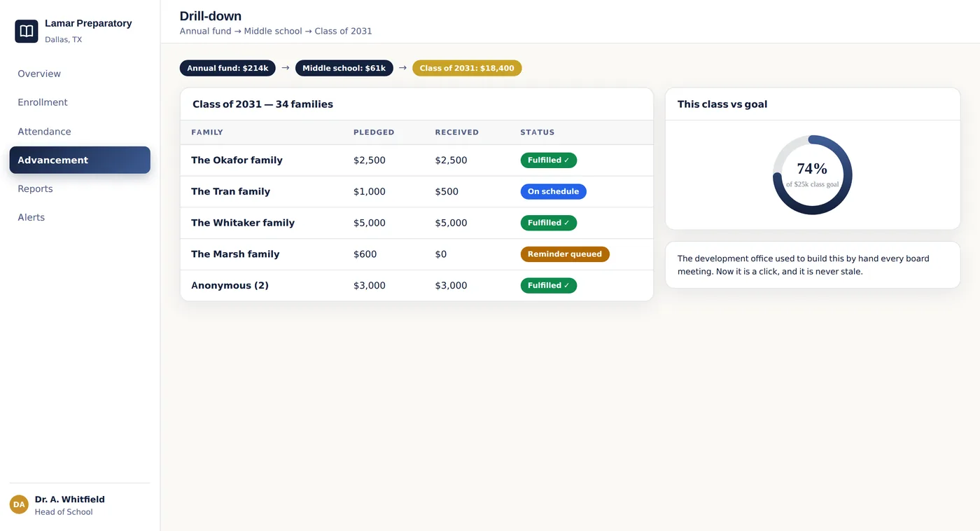Viewport: 980px width, 531px height.
Task: Click the Pledged column header
Action: point(374,132)
